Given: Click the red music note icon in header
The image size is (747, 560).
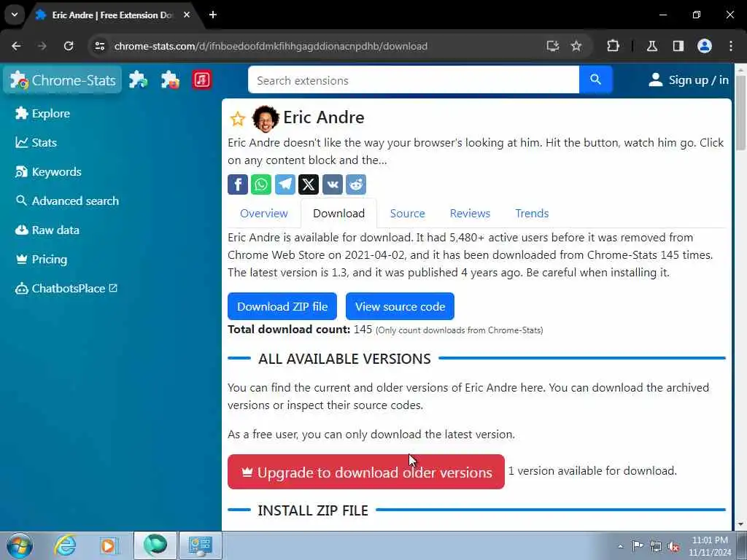Looking at the screenshot, I should (x=202, y=80).
